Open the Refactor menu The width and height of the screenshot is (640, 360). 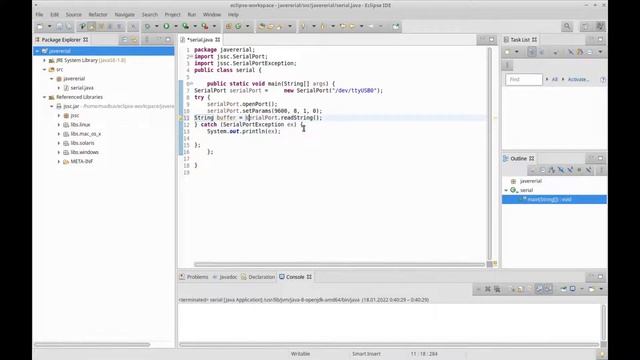98,14
